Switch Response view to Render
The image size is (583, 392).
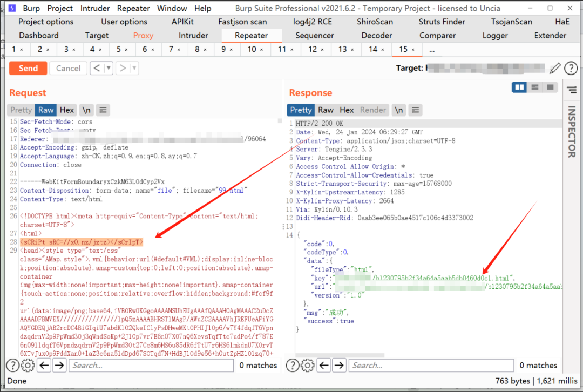[373, 110]
